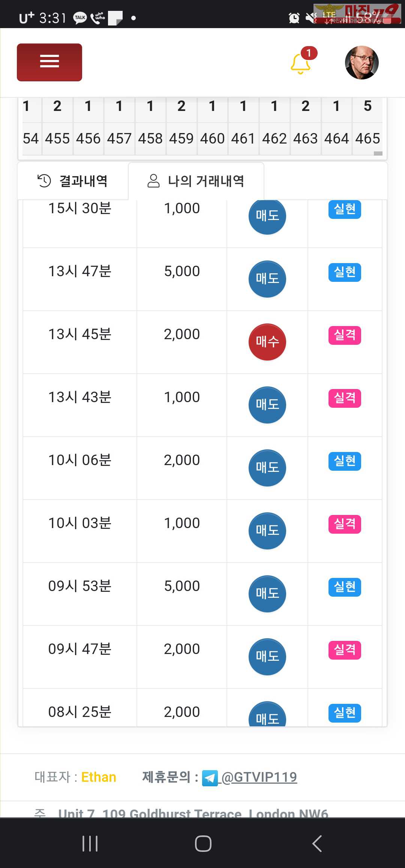Open Android recent apps button
This screenshot has height=868, width=405.
tap(90, 844)
